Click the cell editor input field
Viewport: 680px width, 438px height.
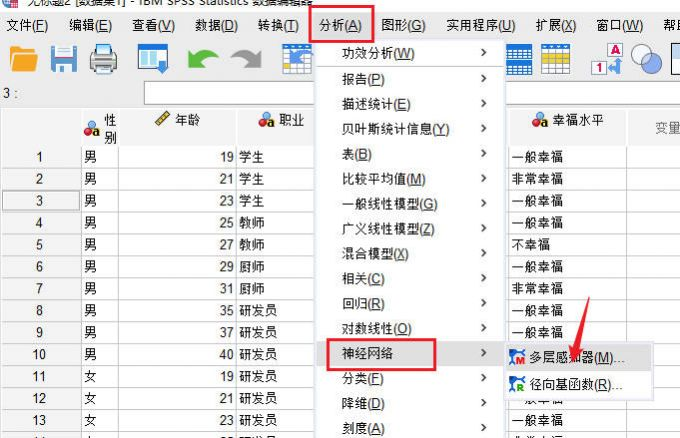[x=228, y=93]
